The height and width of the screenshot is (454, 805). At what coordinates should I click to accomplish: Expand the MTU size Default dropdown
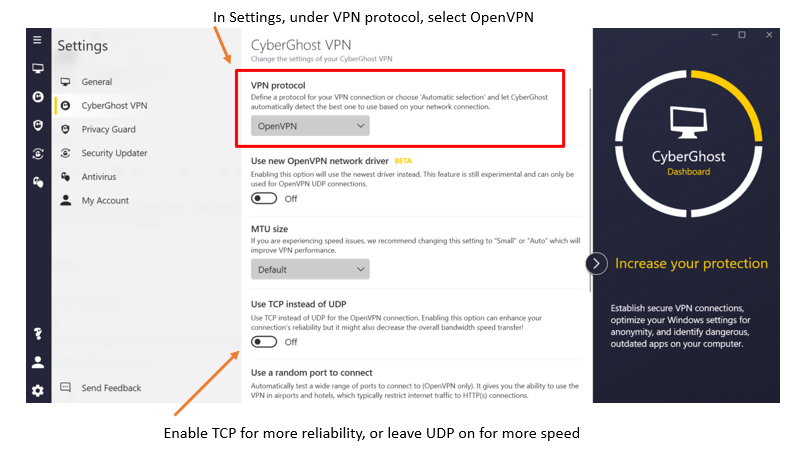pyautogui.click(x=310, y=269)
